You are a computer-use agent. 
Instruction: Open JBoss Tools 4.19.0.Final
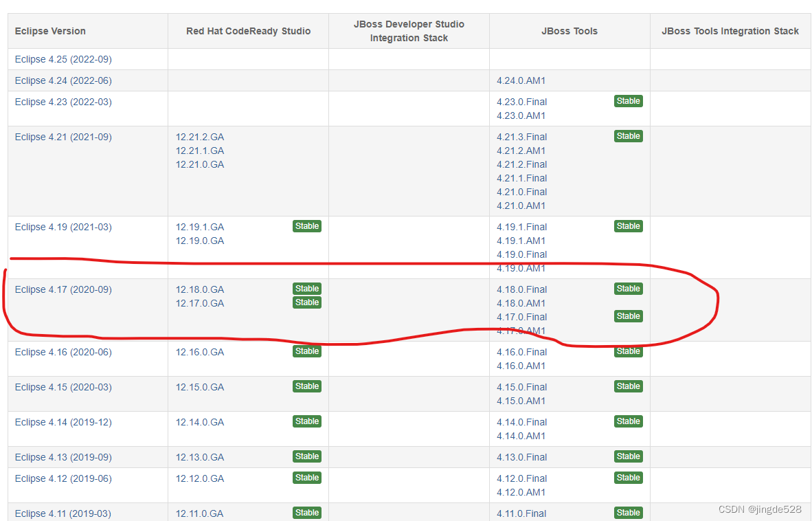[522, 255]
